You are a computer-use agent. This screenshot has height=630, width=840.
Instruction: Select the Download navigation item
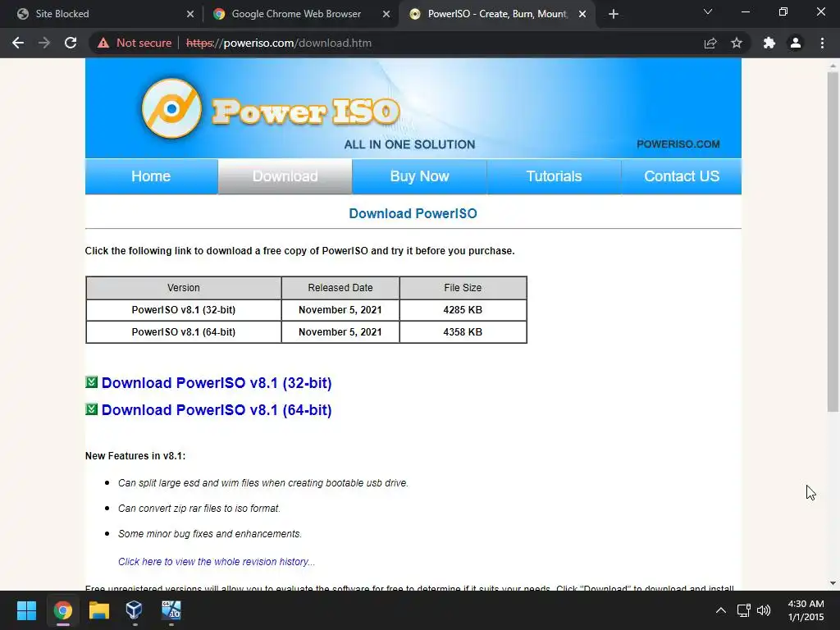pos(285,176)
